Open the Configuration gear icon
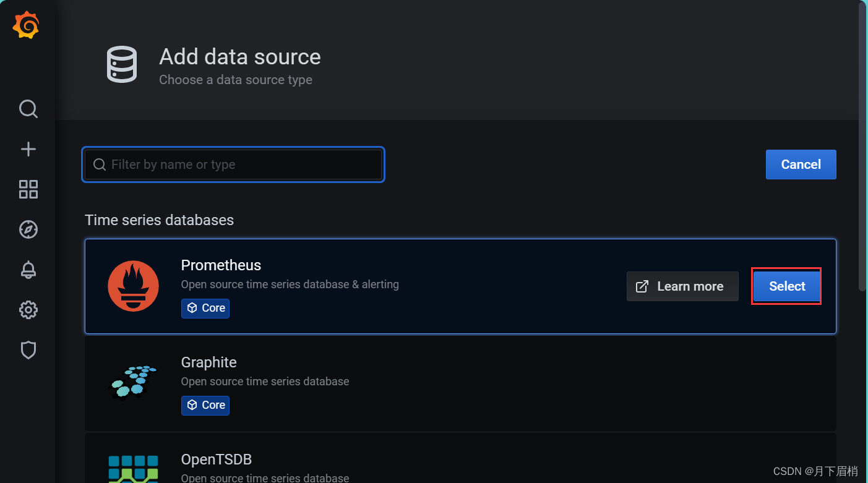 click(28, 310)
